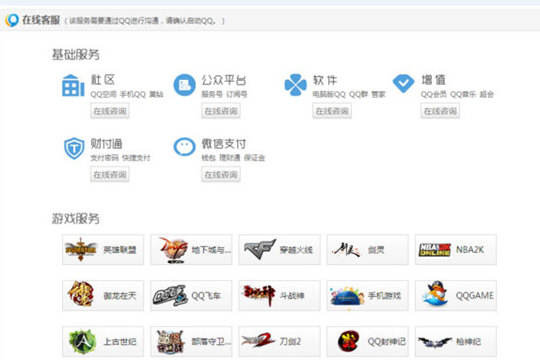This screenshot has width=540, height=360.
Task: Select the 御龙在天 game logo
Action: click(81, 294)
